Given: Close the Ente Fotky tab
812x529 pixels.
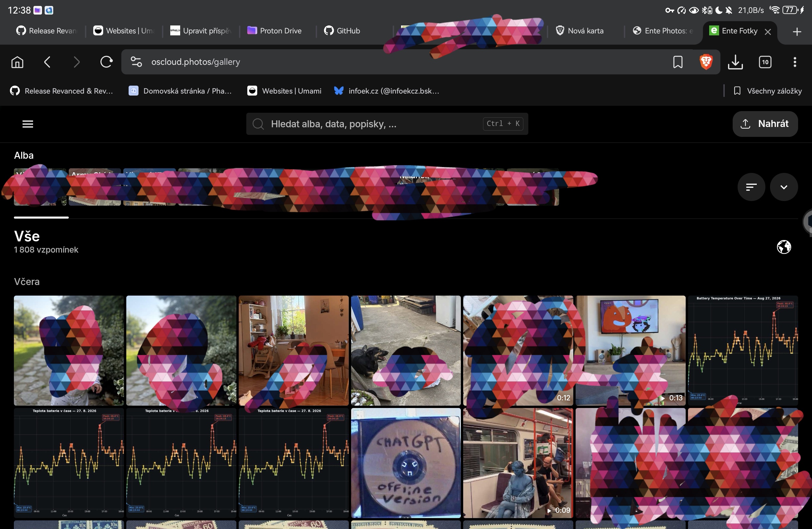Looking at the screenshot, I should point(768,31).
